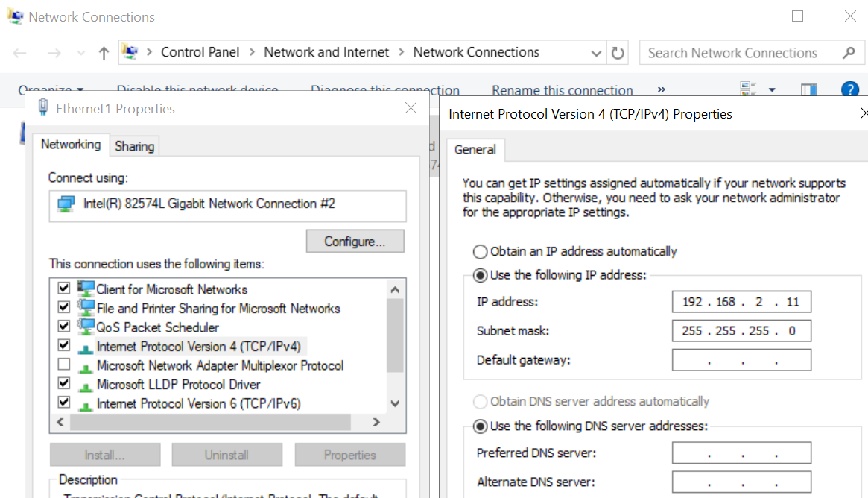The image size is (868, 498).
Task: Click the Preferred DNS server field
Action: tap(742, 453)
